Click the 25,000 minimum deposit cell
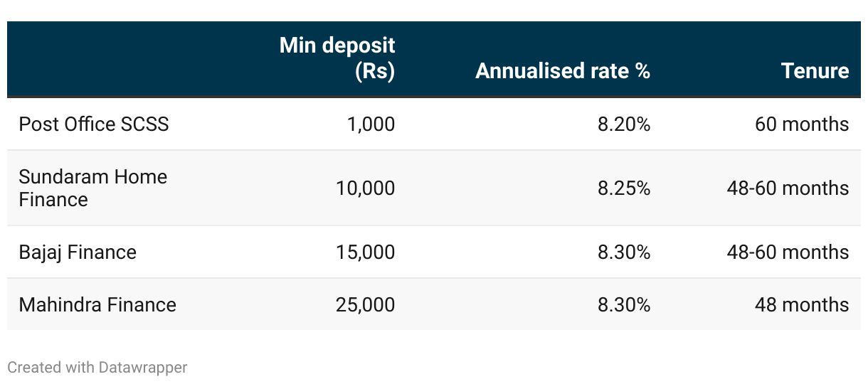This screenshot has width=868, height=384. 364,305
